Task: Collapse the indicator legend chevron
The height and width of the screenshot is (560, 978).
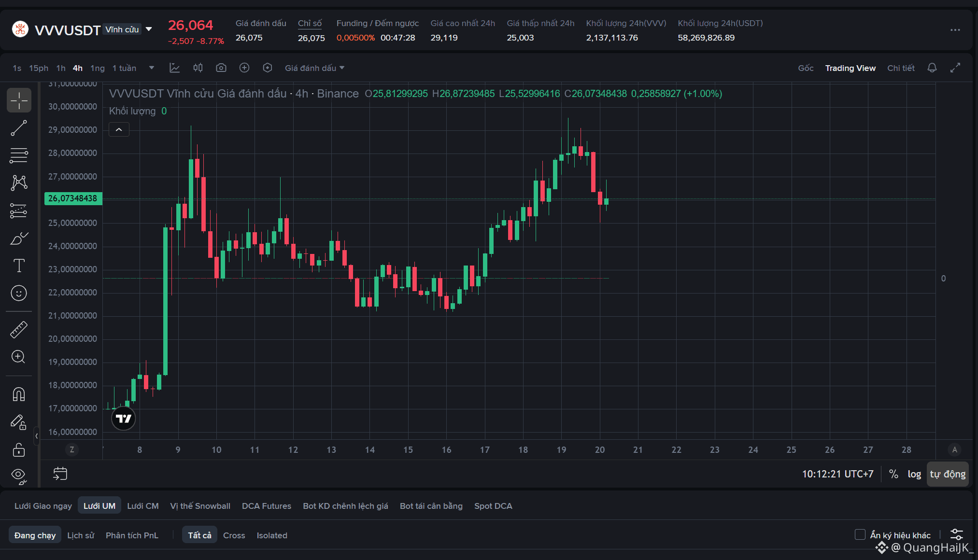Action: 119,130
